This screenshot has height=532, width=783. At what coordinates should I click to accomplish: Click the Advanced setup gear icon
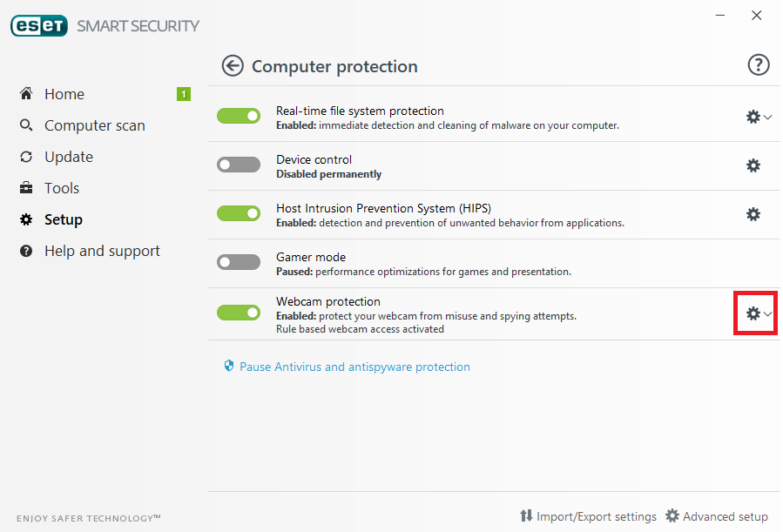tap(672, 515)
